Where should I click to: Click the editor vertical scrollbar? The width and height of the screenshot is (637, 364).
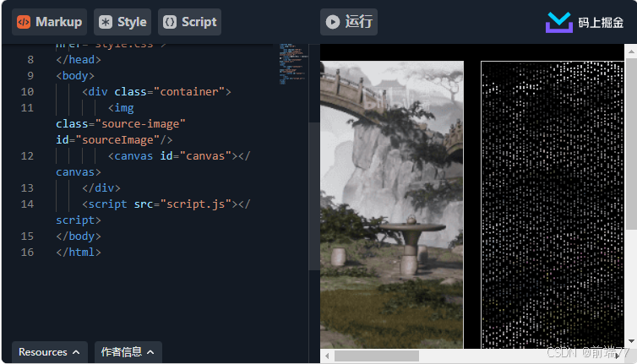pyautogui.click(x=314, y=196)
